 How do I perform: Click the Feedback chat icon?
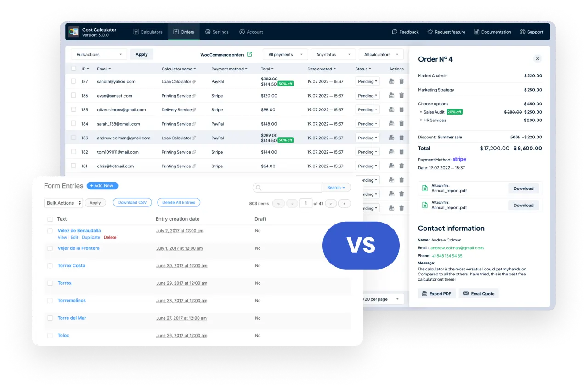(x=395, y=32)
